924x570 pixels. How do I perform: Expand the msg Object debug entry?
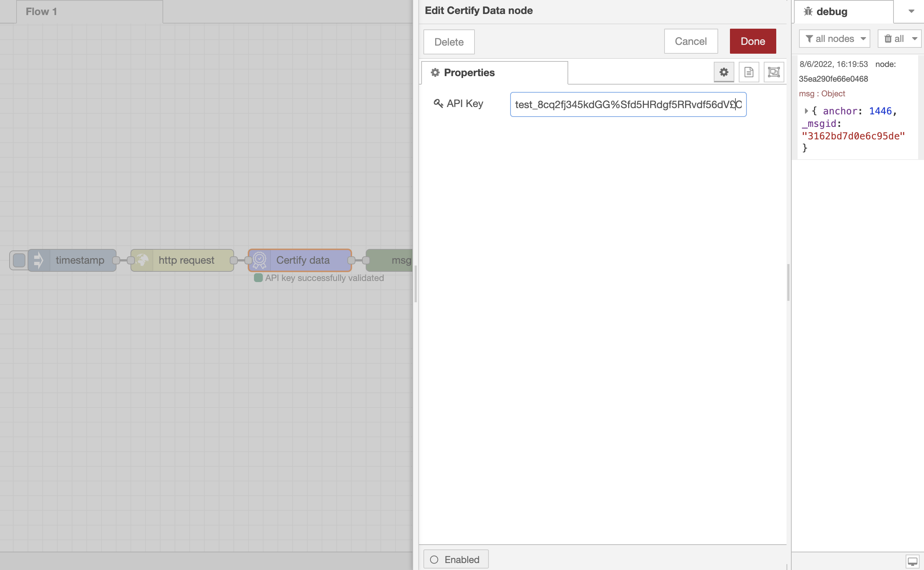[806, 111]
